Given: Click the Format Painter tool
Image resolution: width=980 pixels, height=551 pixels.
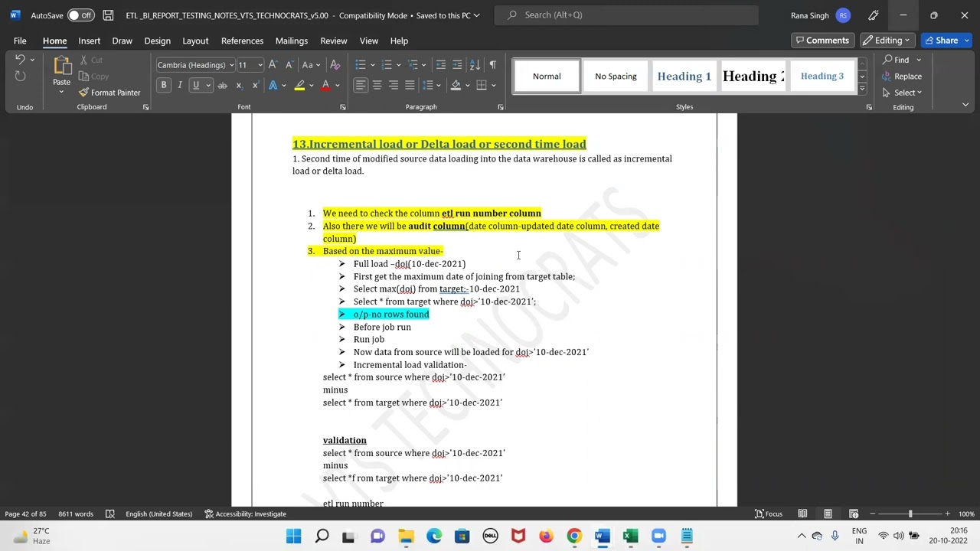Looking at the screenshot, I should coord(109,93).
